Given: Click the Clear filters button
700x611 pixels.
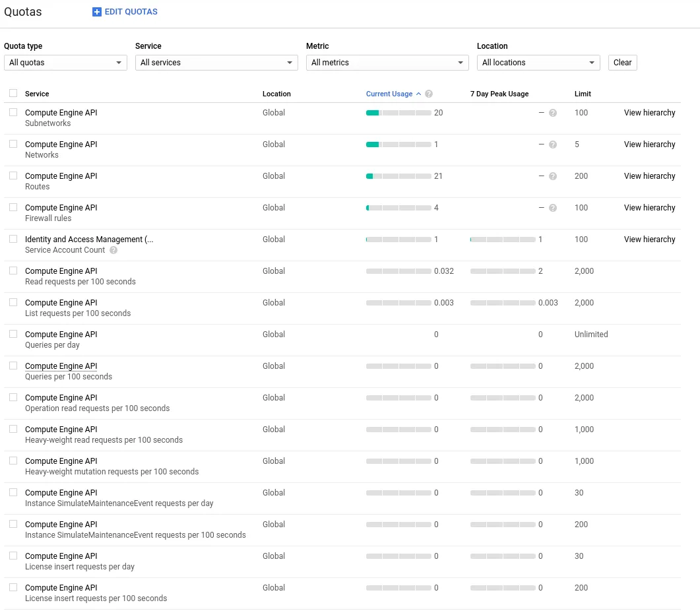Looking at the screenshot, I should tap(622, 63).
